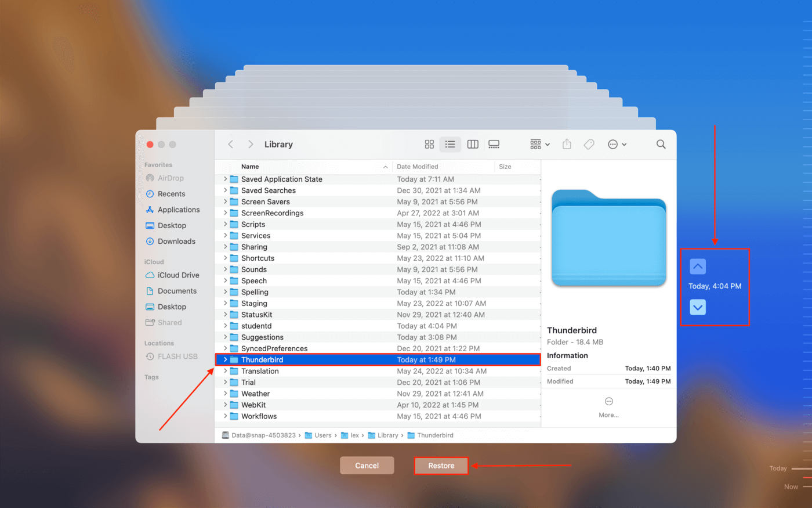
Task: Open the group-by options dropdown
Action: click(540, 145)
